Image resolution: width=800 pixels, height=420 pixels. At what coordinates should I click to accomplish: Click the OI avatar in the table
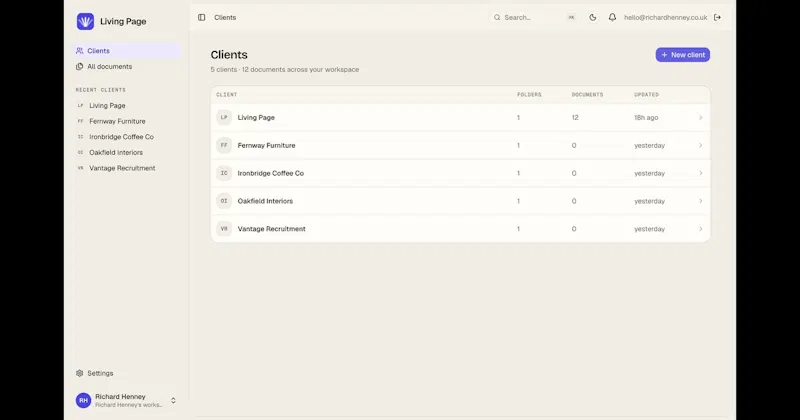tap(224, 201)
